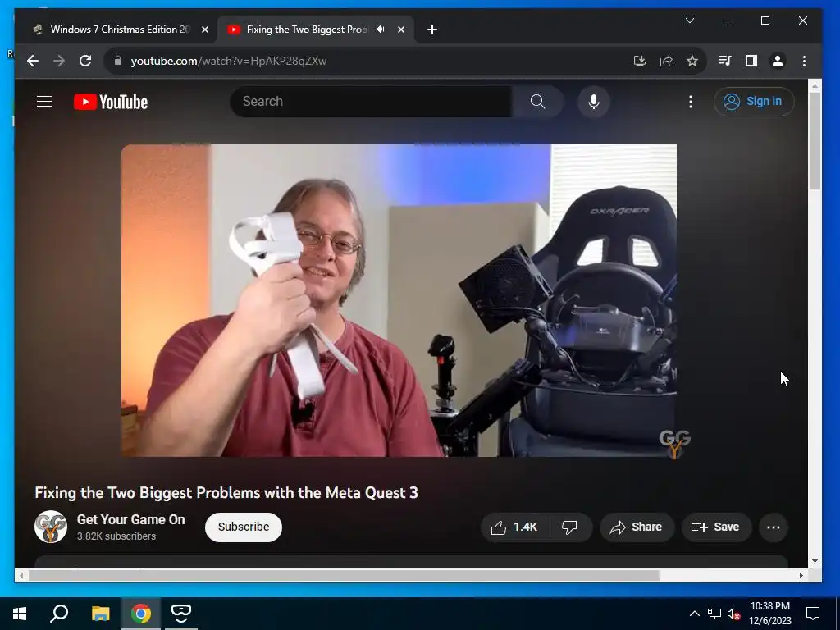Viewport: 840px width, 630px height.
Task: Like the video with 1.4K thumbs up
Action: click(x=515, y=527)
